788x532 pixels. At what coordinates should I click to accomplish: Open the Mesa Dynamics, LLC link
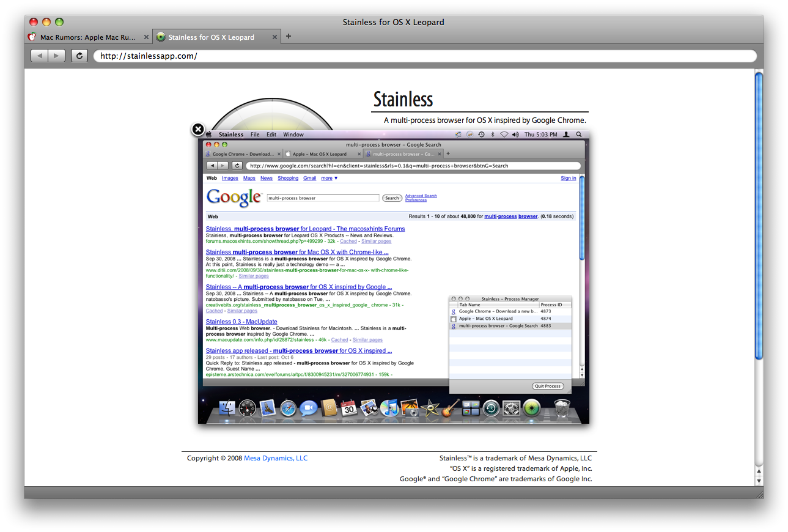[x=276, y=458]
